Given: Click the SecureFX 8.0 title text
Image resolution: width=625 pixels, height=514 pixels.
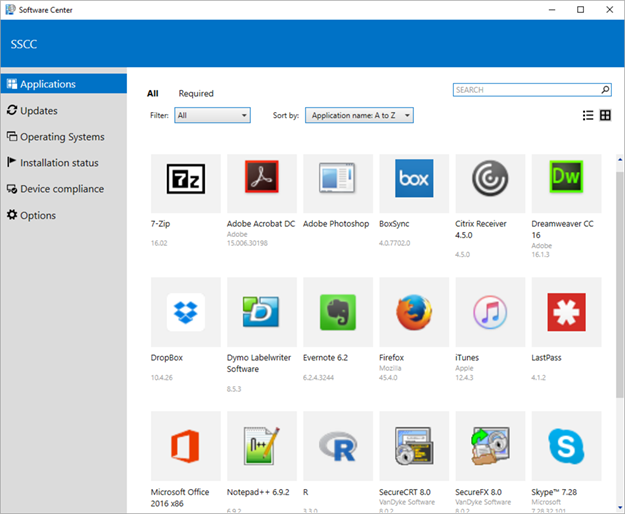Looking at the screenshot, I should pos(478,492).
